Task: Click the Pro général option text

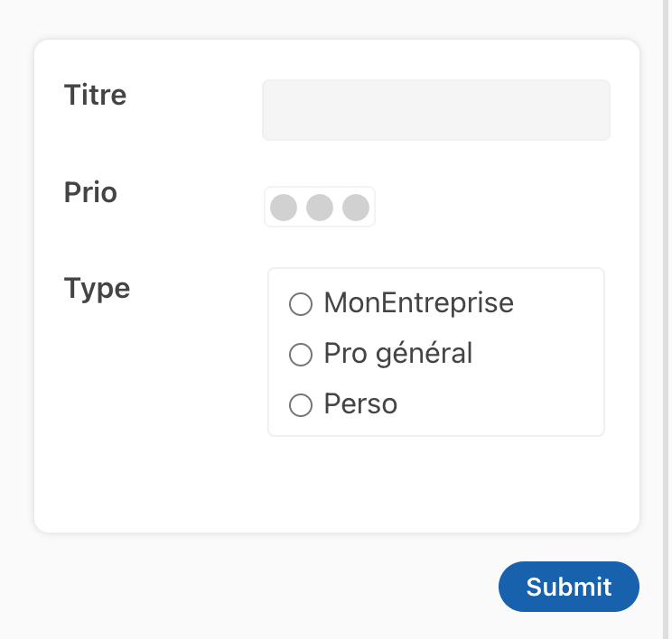Action: coord(397,353)
